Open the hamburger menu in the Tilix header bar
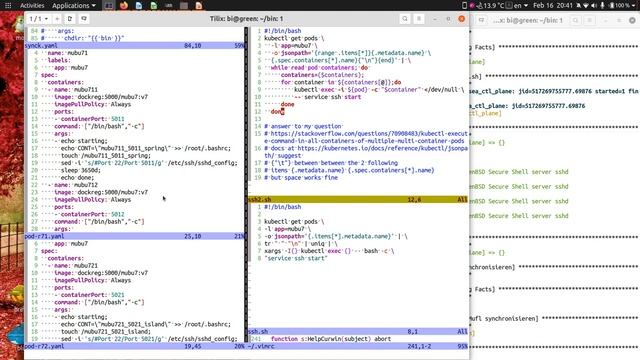Viewport: 640px width, 360px height. [419, 19]
